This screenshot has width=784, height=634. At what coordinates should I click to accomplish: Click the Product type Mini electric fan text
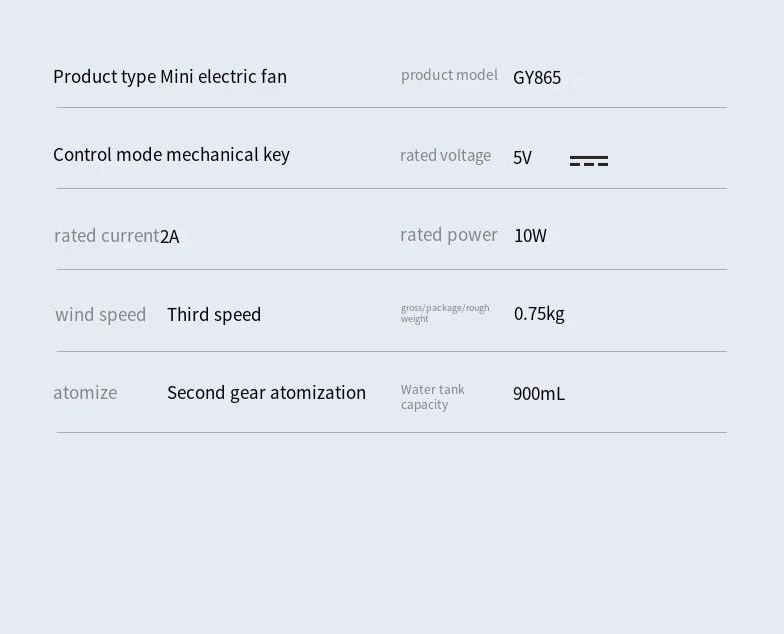pyautogui.click(x=170, y=77)
